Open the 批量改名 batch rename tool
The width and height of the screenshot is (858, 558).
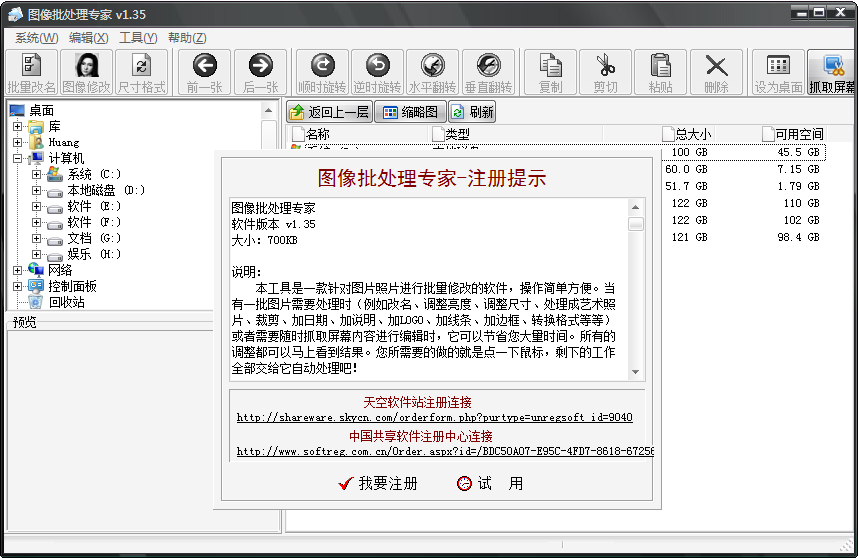tap(31, 72)
